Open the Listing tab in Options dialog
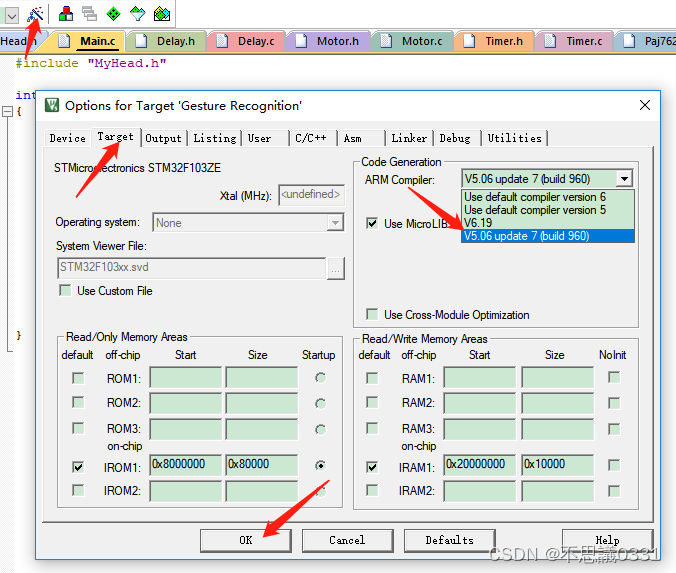The height and width of the screenshot is (573, 676). [x=215, y=138]
